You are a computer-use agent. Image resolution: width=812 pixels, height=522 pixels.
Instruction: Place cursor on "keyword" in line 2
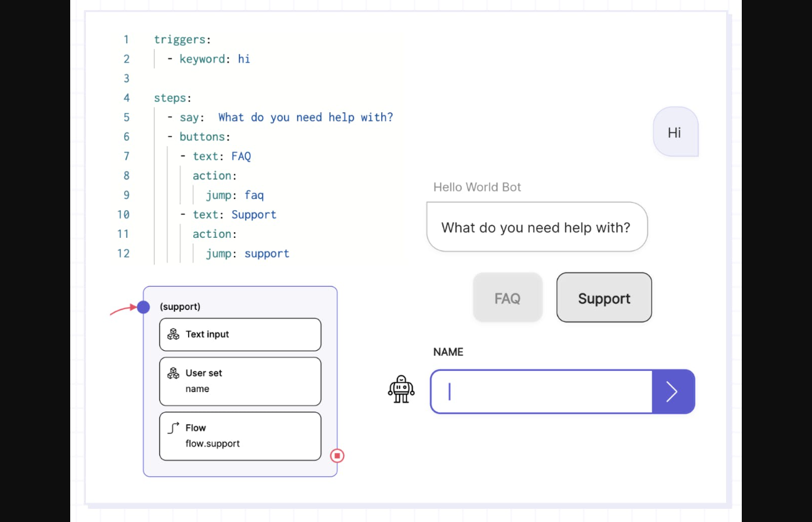click(202, 59)
